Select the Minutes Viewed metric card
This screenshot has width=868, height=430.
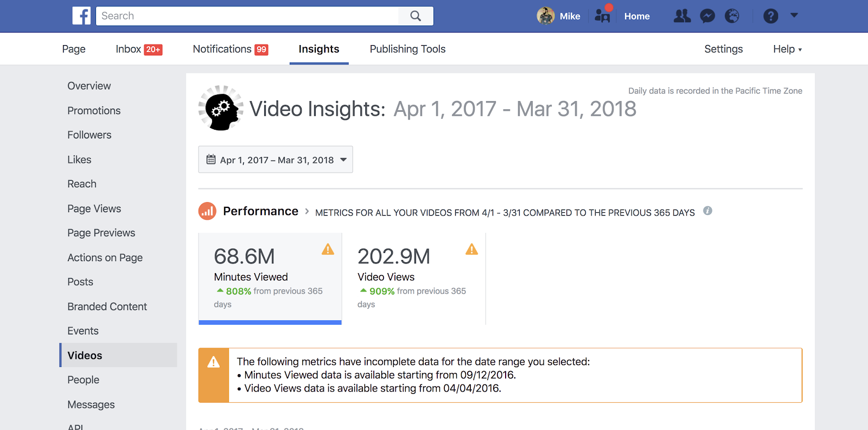(270, 279)
